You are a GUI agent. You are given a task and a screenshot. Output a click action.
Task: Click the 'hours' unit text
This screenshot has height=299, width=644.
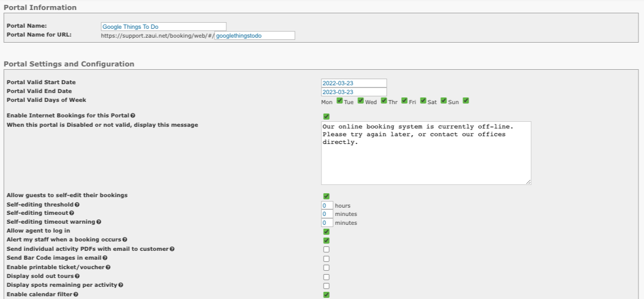[342, 205]
